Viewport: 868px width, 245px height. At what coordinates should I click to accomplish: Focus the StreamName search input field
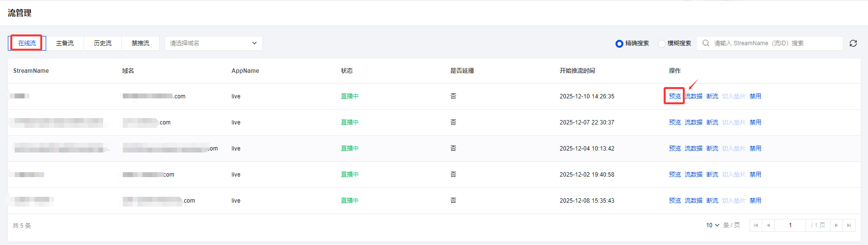776,43
